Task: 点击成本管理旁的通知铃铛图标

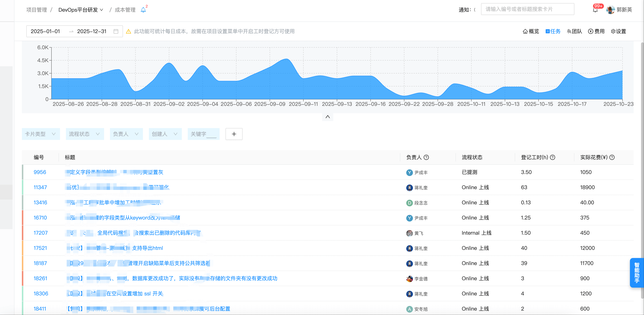Action: coord(143,10)
